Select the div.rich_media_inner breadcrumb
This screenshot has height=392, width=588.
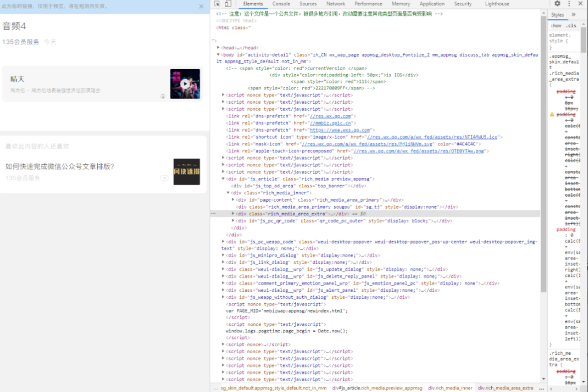point(450,388)
